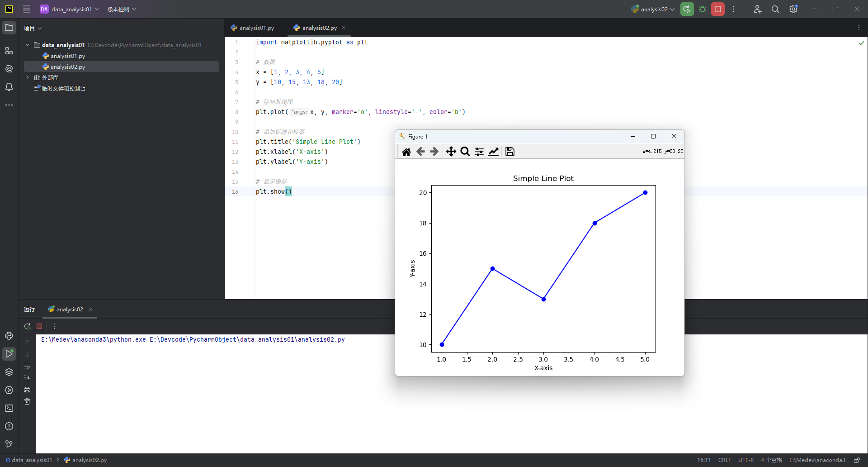
Task: Collapse data_analysis01 root folder
Action: (28, 45)
